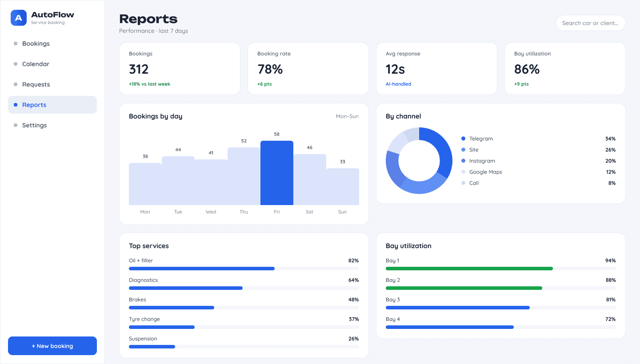
Task: Focus the Search car or client field
Action: click(x=591, y=23)
